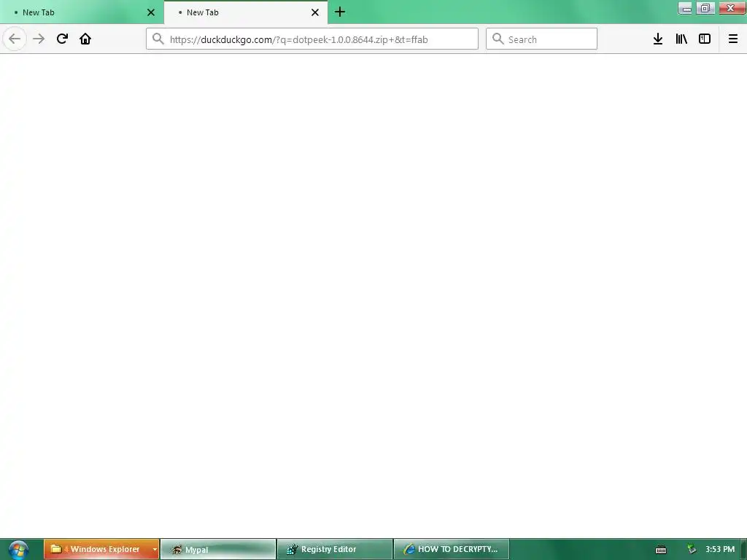747x560 pixels.
Task: Restore down the browser window
Action: pos(705,8)
